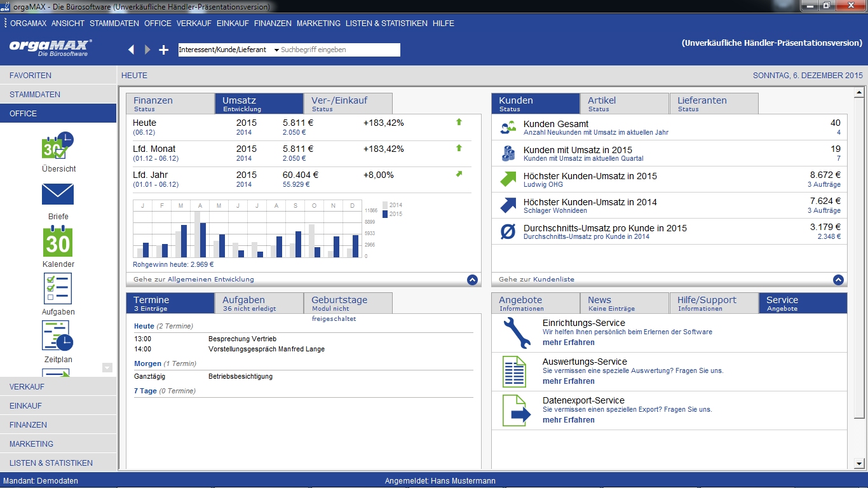The width and height of the screenshot is (868, 488).
Task: Expand the VERKAUF sidebar section
Action: [x=58, y=386]
